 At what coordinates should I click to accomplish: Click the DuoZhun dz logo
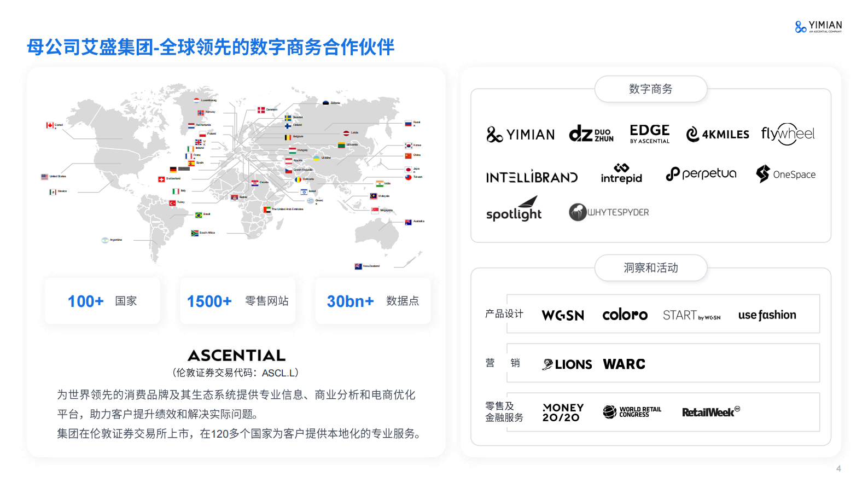pos(591,134)
